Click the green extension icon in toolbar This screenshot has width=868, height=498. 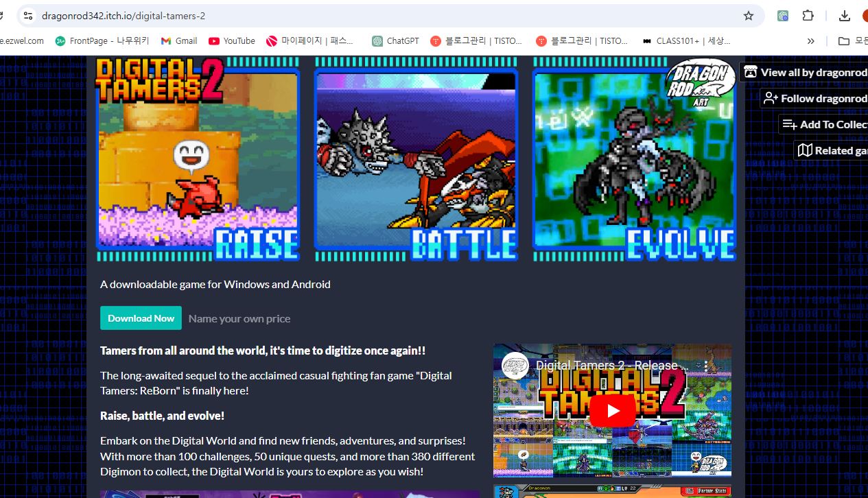[783, 16]
